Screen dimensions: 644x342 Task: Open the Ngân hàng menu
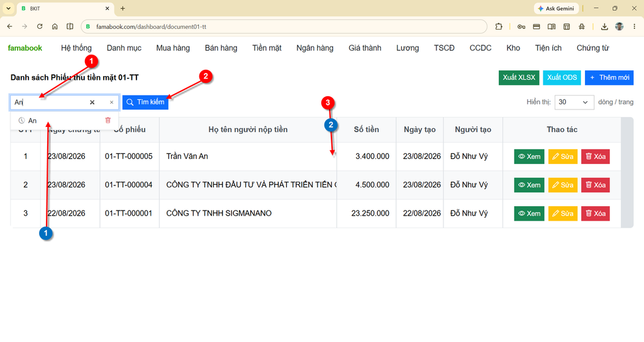click(315, 48)
